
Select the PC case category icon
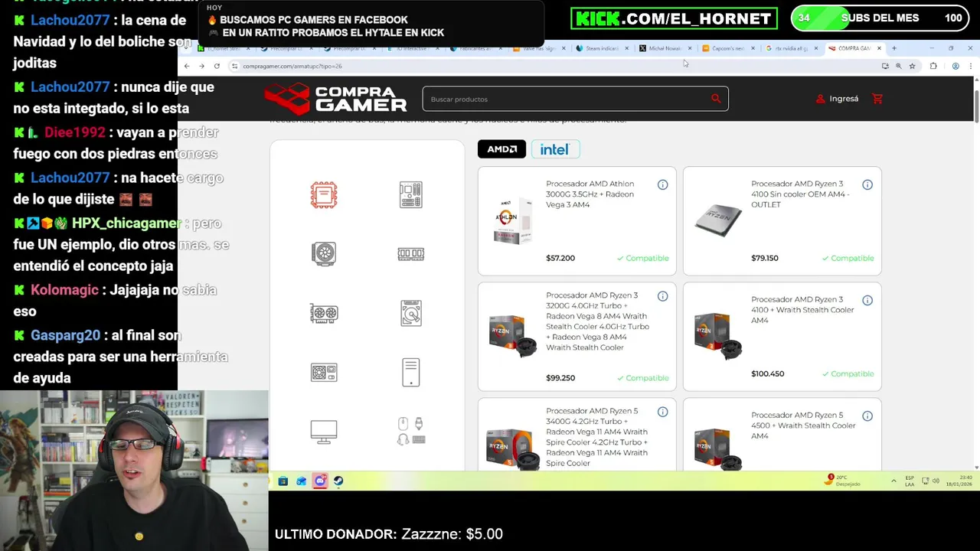click(411, 372)
